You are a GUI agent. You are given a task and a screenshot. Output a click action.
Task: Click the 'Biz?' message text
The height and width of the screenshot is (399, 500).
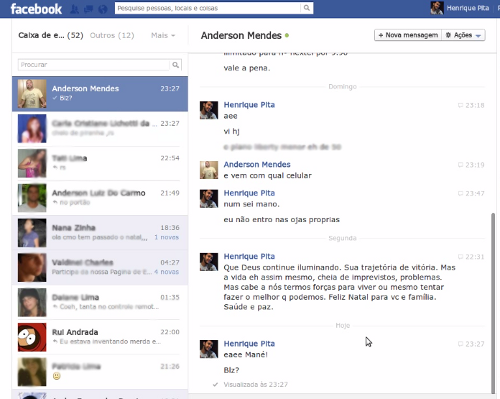coord(231,370)
